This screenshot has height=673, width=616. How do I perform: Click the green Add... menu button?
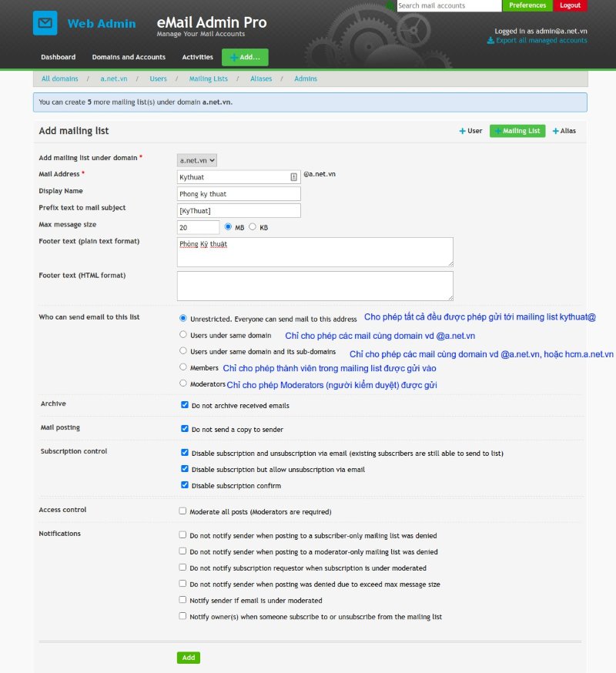coord(245,57)
